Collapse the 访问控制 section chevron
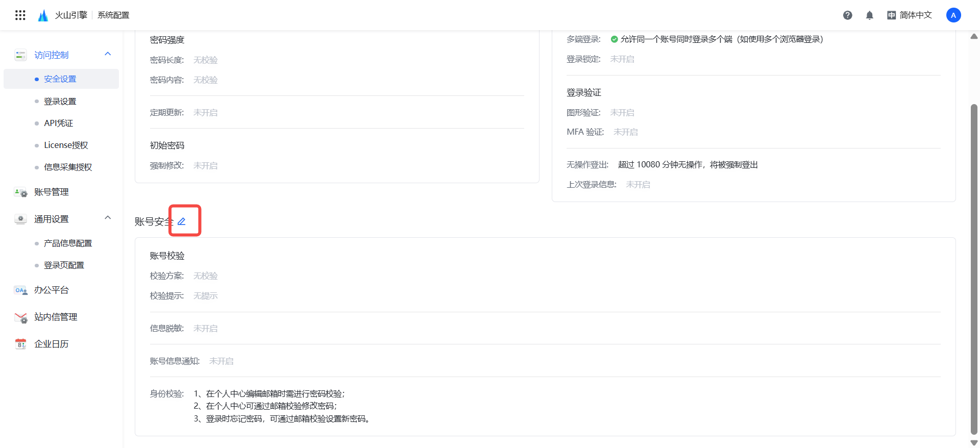 point(108,54)
